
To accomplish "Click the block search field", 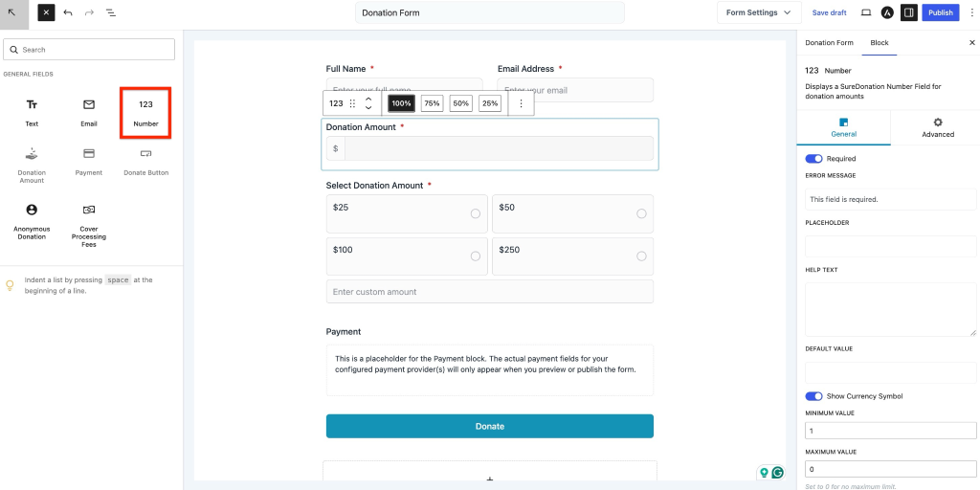I will click(89, 50).
